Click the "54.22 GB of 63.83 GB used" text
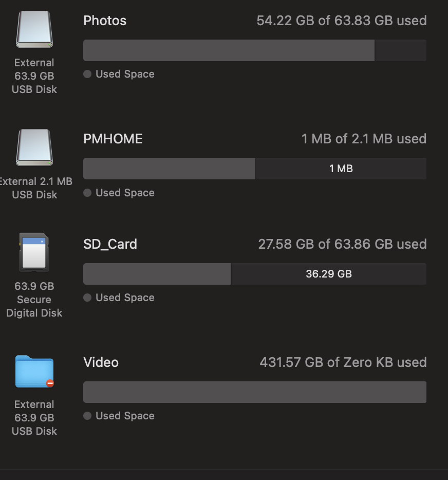This screenshot has height=480, width=448. [x=341, y=21]
